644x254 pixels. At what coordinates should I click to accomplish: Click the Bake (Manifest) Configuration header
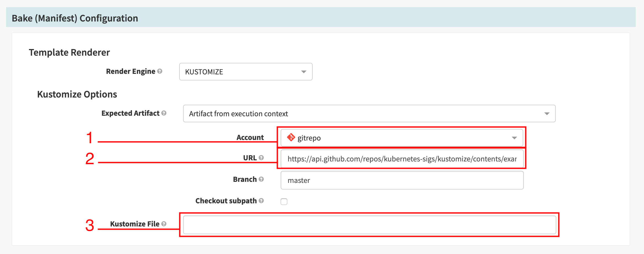[75, 18]
